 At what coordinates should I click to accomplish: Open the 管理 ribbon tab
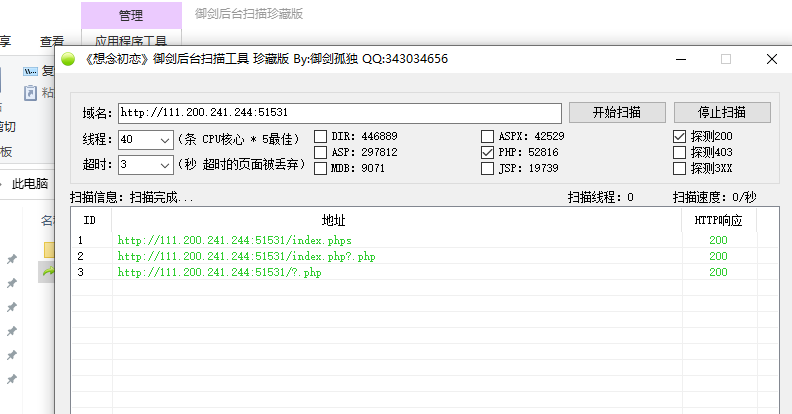(130, 15)
